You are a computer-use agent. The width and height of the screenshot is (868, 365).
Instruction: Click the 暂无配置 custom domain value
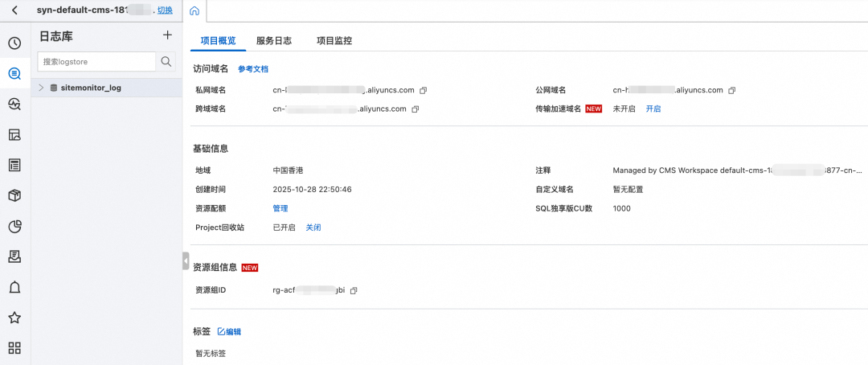point(628,190)
